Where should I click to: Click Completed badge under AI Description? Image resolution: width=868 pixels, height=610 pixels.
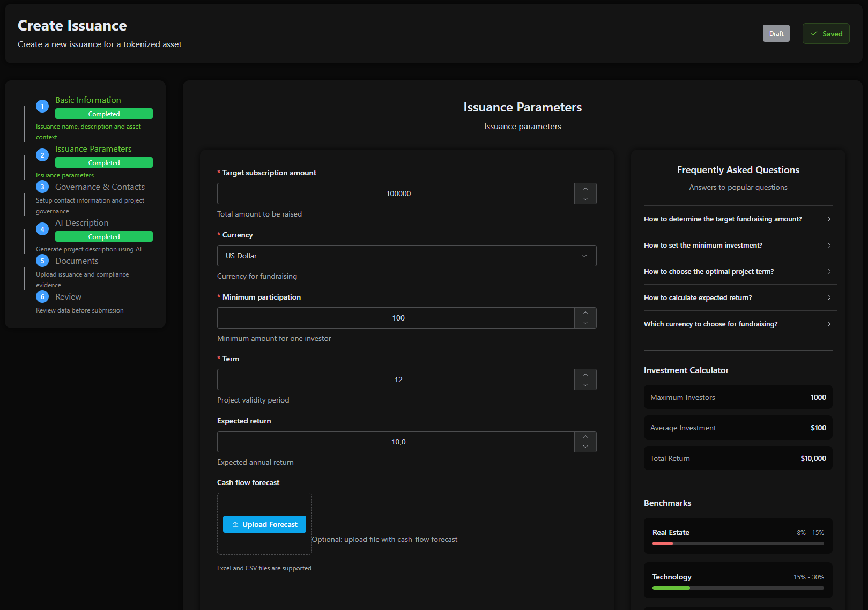point(104,236)
